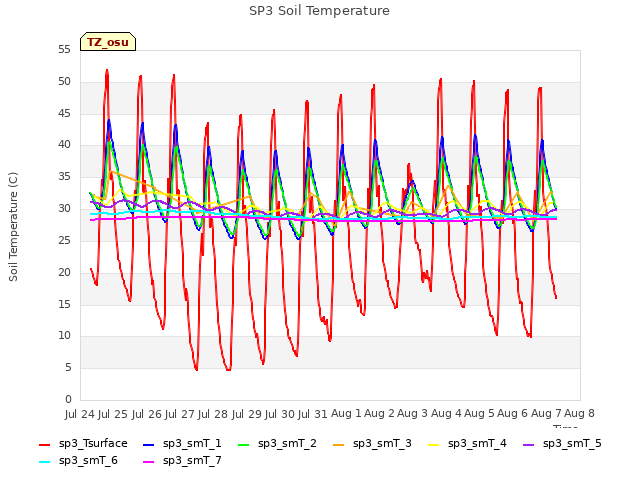Click the 0 y-axis tick label
Image resolution: width=640 pixels, height=480 pixels.
click(68, 399)
